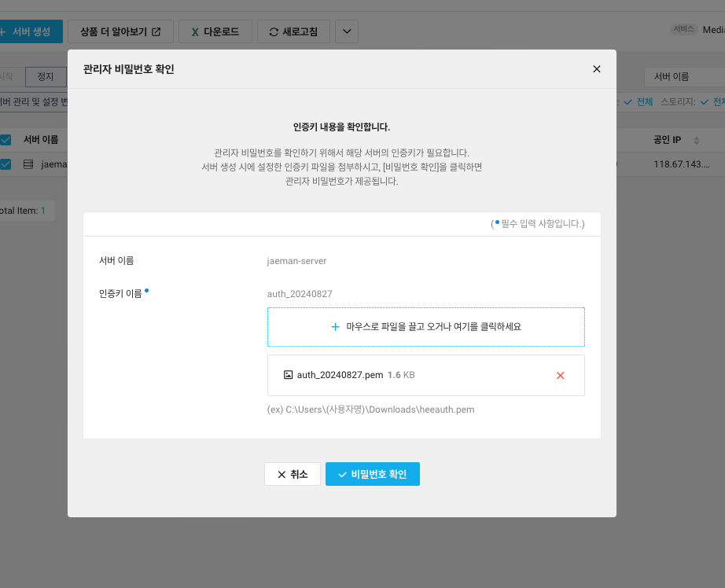Viewport: 725px width, 588px height.
Task: Open the dropdown arrow beside 새로고침
Action: click(346, 31)
